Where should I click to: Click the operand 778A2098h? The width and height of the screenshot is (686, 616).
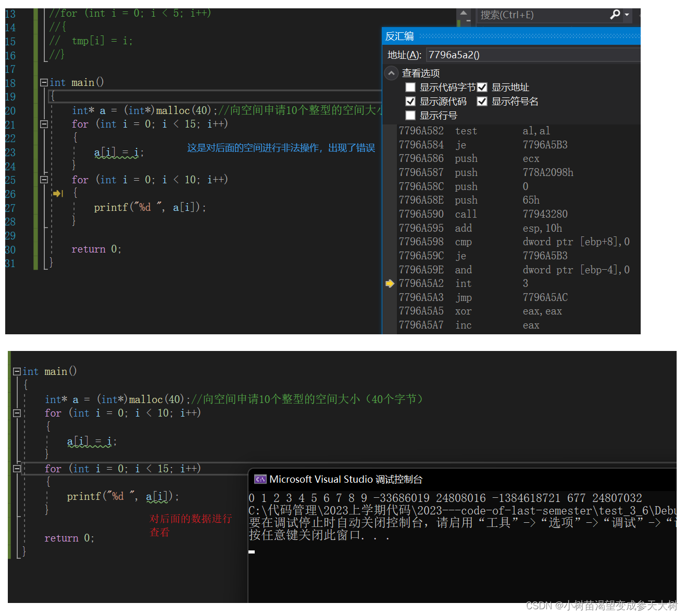[x=548, y=172]
